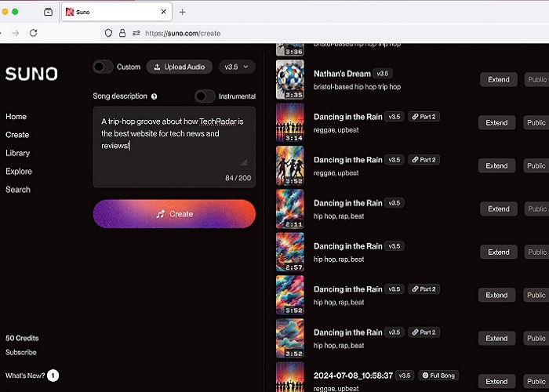
Task: Click Extend for Nathan's Dream
Action: [x=498, y=79]
